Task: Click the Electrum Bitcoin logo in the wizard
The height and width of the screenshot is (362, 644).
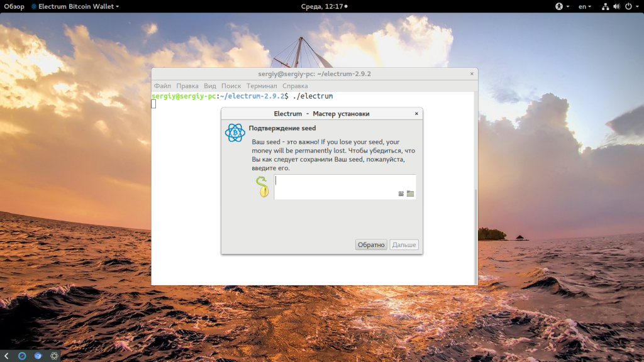Action: 235,133
